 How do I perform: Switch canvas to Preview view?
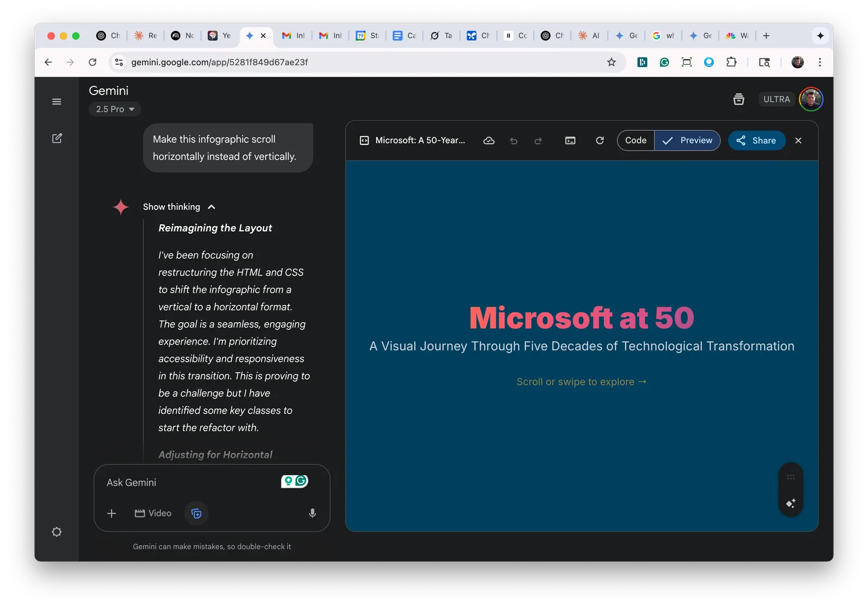pyautogui.click(x=687, y=140)
